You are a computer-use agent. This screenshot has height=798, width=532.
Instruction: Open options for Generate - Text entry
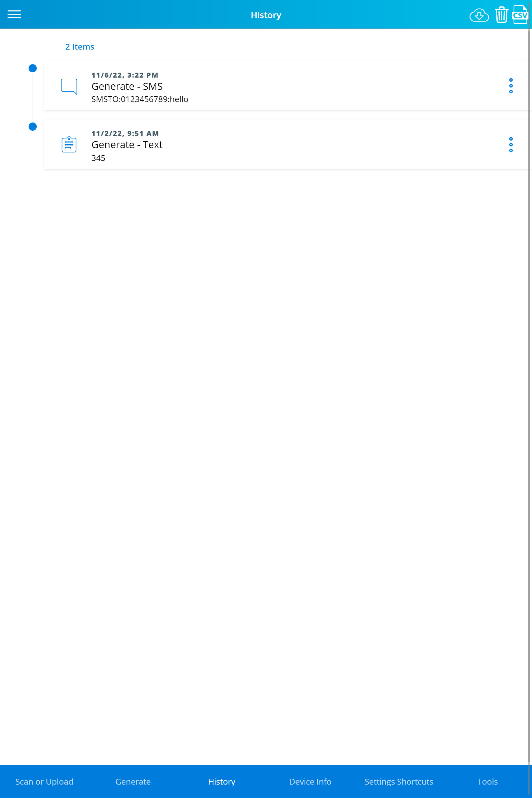(x=511, y=145)
